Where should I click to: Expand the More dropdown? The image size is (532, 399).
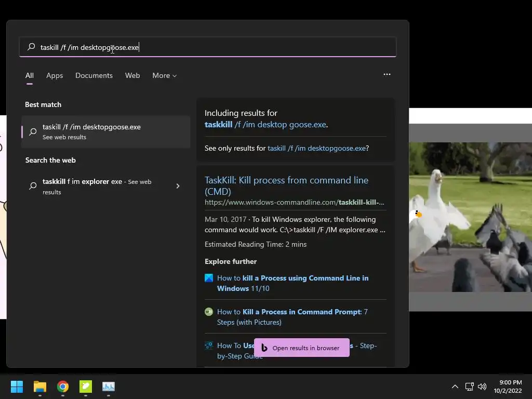pos(165,75)
